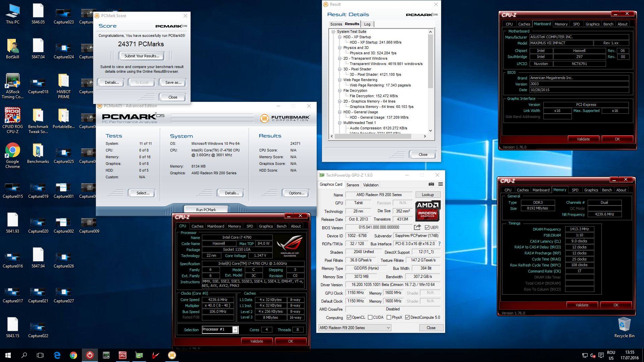644x362 pixels.
Task: Launch Microsoft Edge from the taskbar
Action: [x=57, y=355]
